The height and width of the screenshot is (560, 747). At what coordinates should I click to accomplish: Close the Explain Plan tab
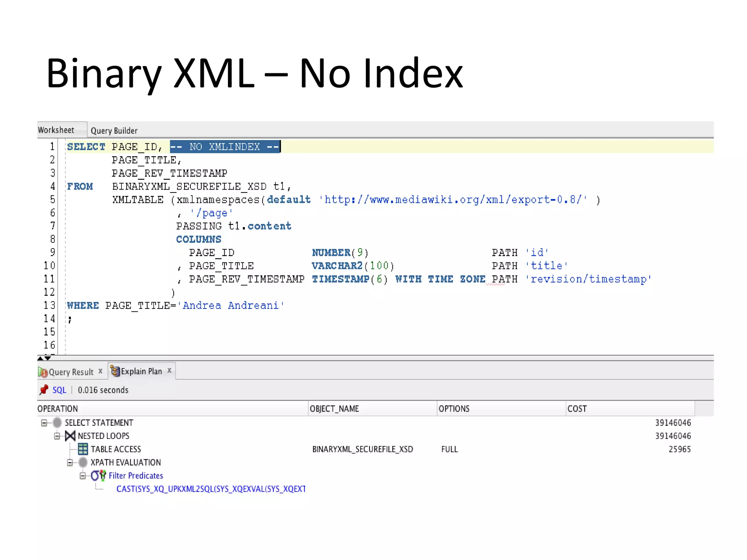169,370
